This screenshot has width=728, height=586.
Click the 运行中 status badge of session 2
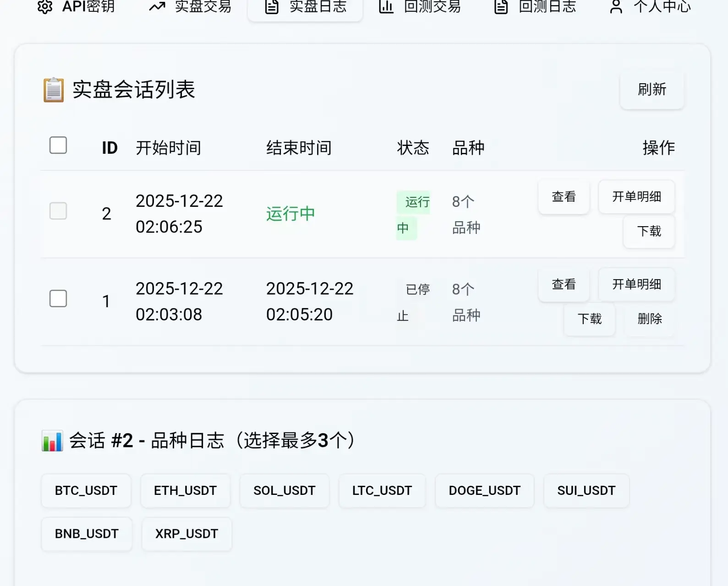(x=413, y=215)
